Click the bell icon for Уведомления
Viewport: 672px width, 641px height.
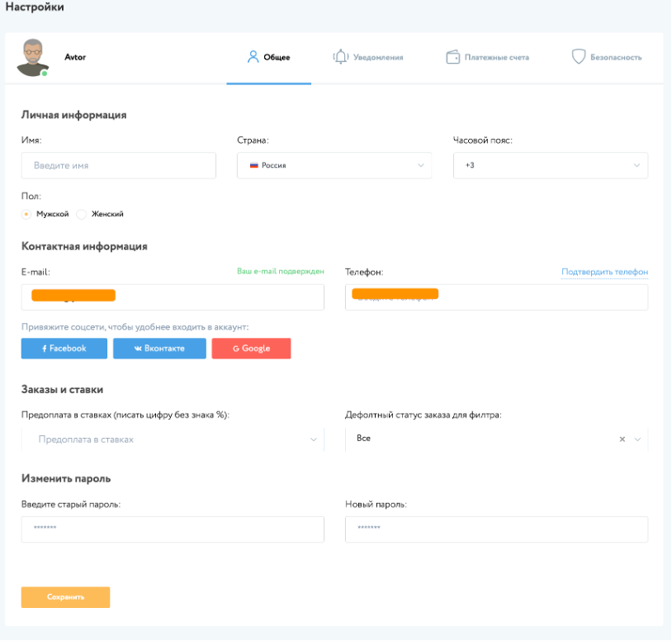point(340,57)
